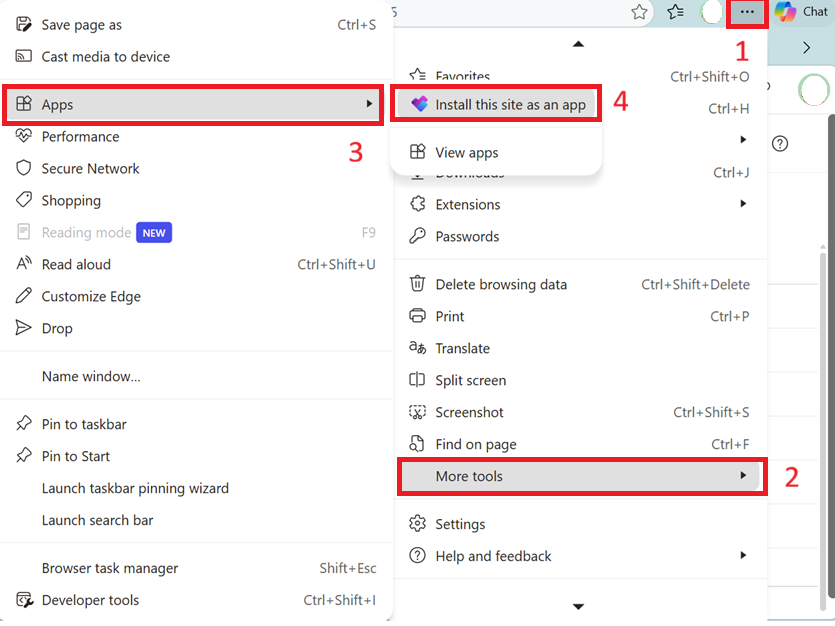Image resolution: width=835 pixels, height=626 pixels.
Task: Click the Cast media to device icon
Action: (23, 56)
